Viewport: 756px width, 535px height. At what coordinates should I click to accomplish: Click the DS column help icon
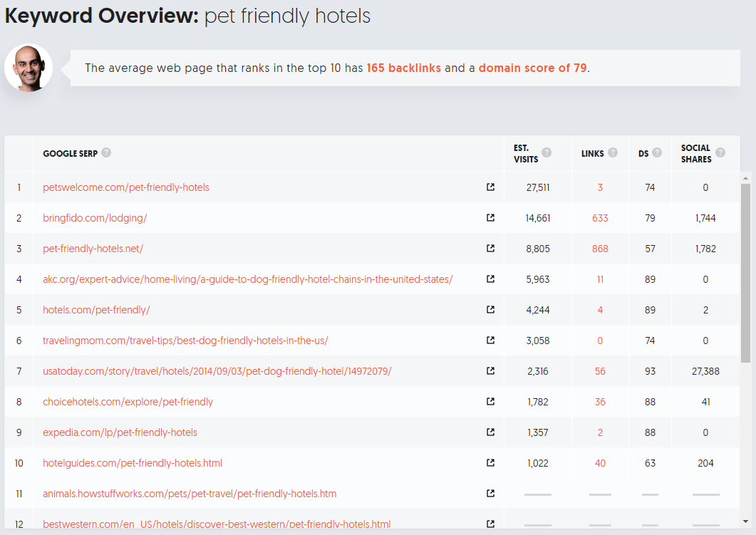tap(657, 152)
